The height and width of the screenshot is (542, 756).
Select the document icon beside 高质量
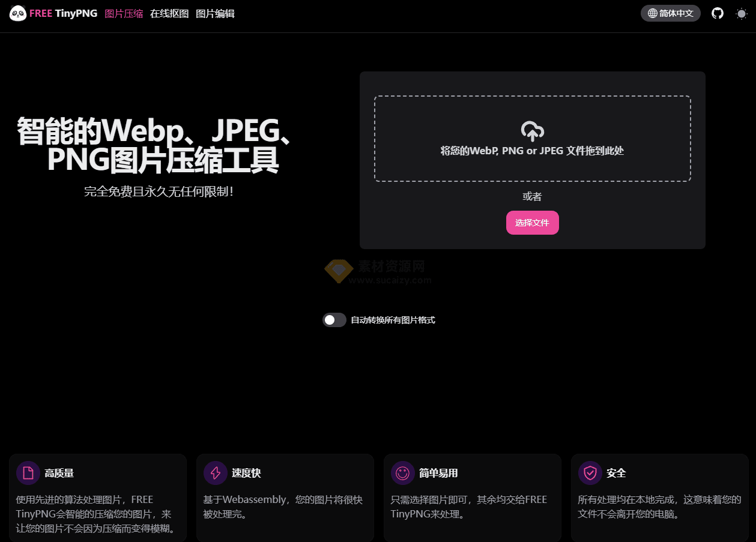[28, 473]
